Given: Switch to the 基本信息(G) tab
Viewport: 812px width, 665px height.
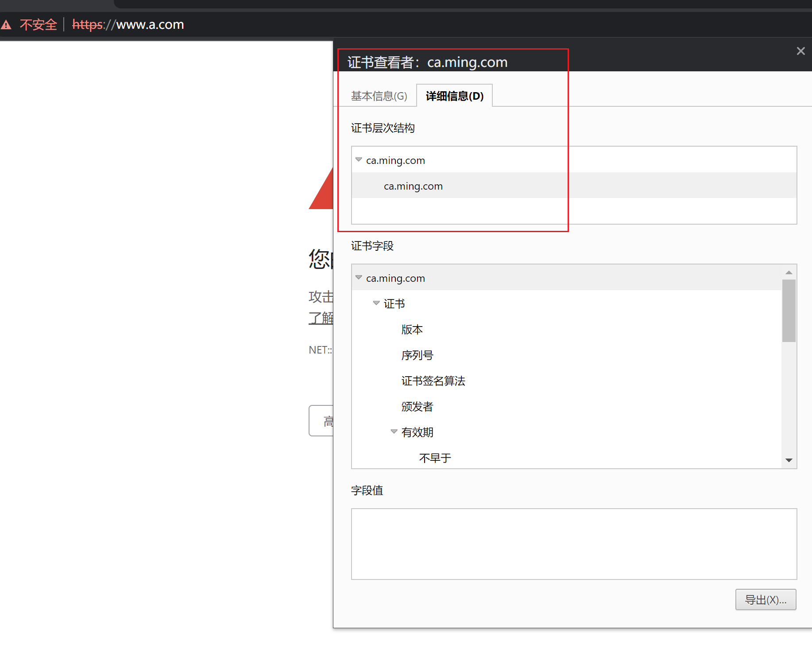Looking at the screenshot, I should pos(379,96).
